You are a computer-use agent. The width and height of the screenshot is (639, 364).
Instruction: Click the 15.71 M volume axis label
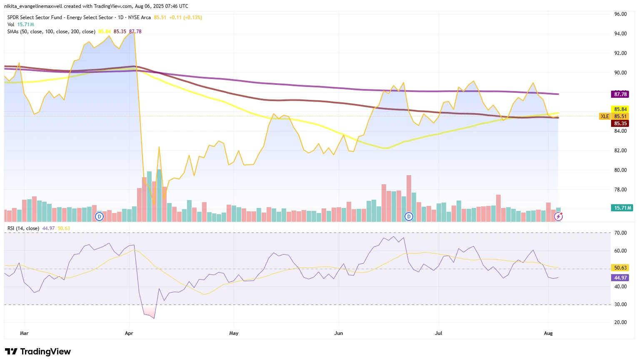click(623, 208)
